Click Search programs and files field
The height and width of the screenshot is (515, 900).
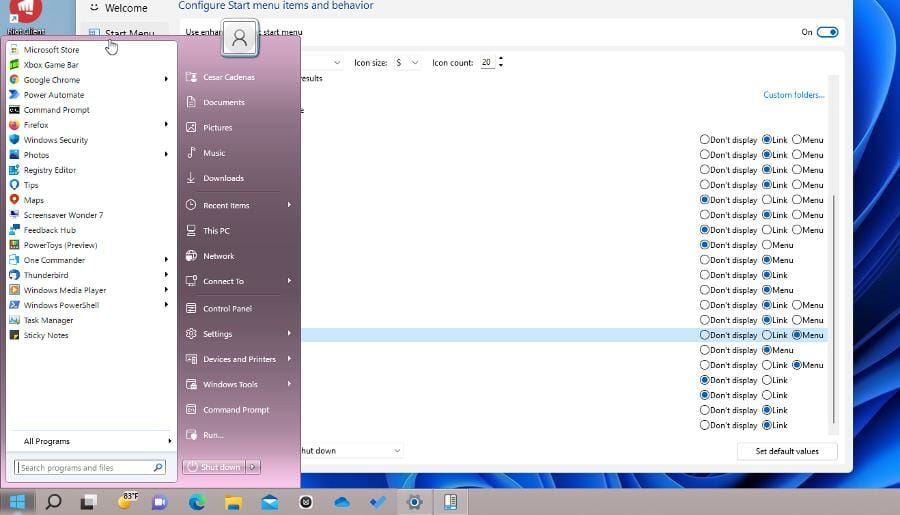pyautogui.click(x=90, y=467)
